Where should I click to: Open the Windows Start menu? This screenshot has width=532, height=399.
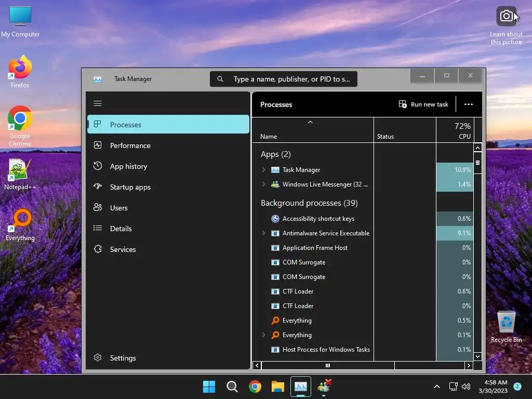(x=209, y=387)
